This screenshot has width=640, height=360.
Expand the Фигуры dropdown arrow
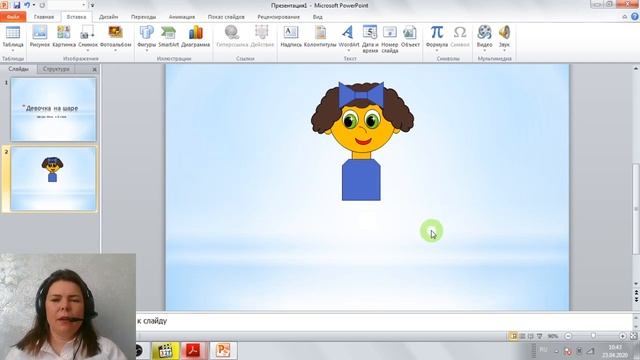point(147,51)
